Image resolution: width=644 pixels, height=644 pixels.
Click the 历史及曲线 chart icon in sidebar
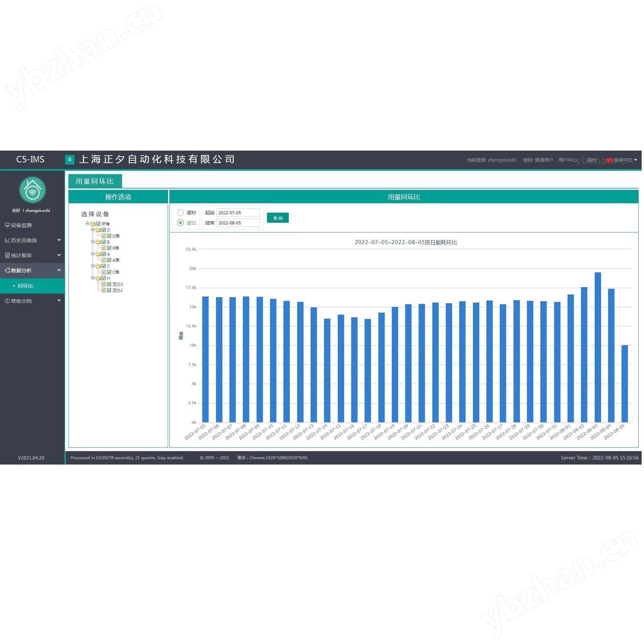coord(7,240)
